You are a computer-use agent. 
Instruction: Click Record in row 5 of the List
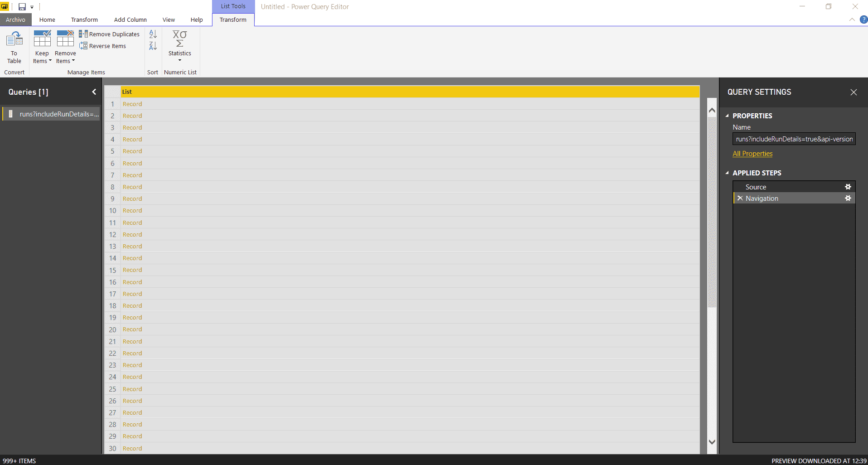(132, 151)
